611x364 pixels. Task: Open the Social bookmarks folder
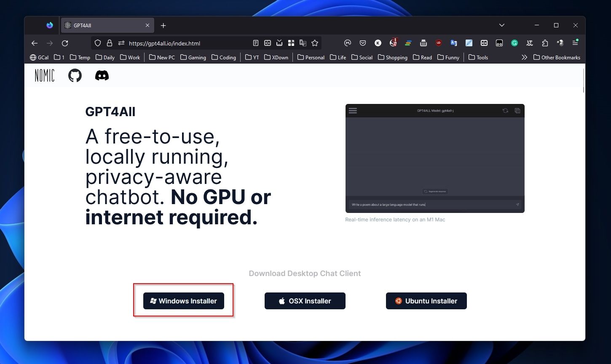point(362,57)
